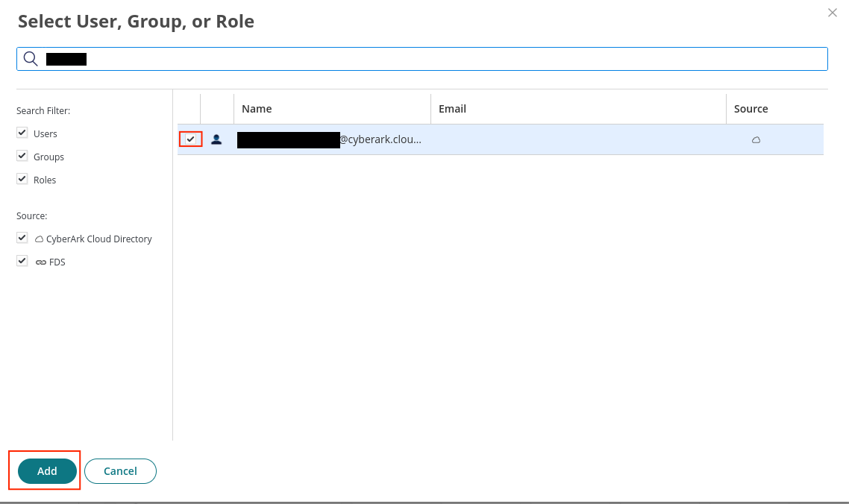Uncheck the Users search filter
Viewport: 849px width, 504px height.
(22, 133)
